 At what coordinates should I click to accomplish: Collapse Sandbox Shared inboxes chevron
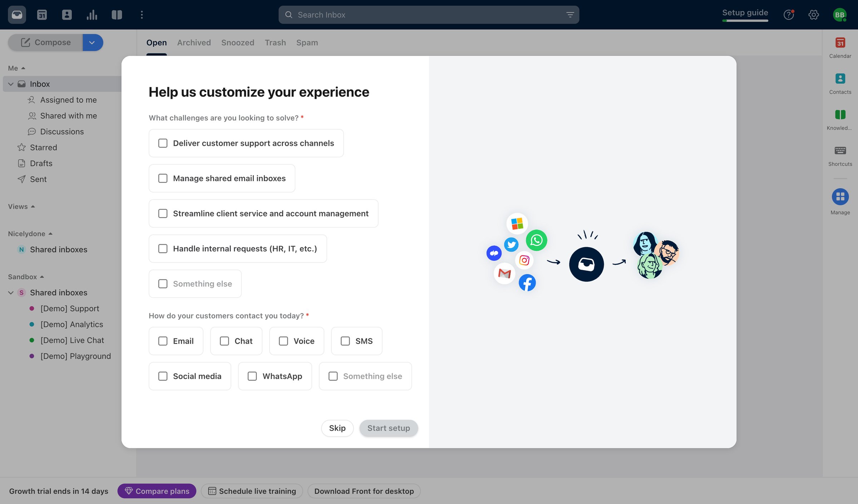pyautogui.click(x=11, y=293)
